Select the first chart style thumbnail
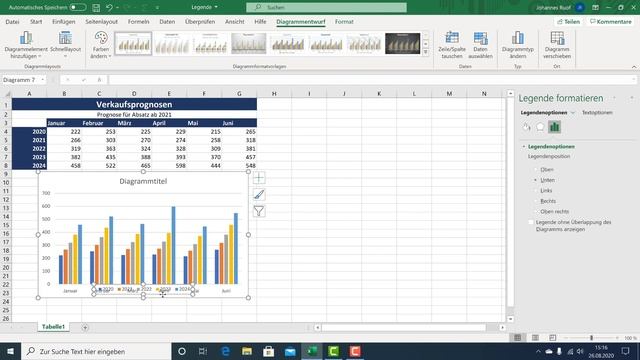The width and height of the screenshot is (640, 360). pyautogui.click(x=133, y=43)
